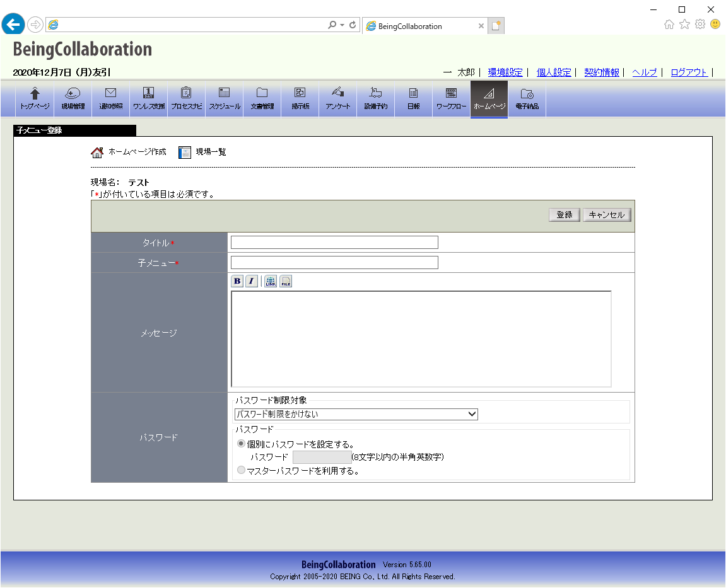Open 個人設定 link

[554, 72]
